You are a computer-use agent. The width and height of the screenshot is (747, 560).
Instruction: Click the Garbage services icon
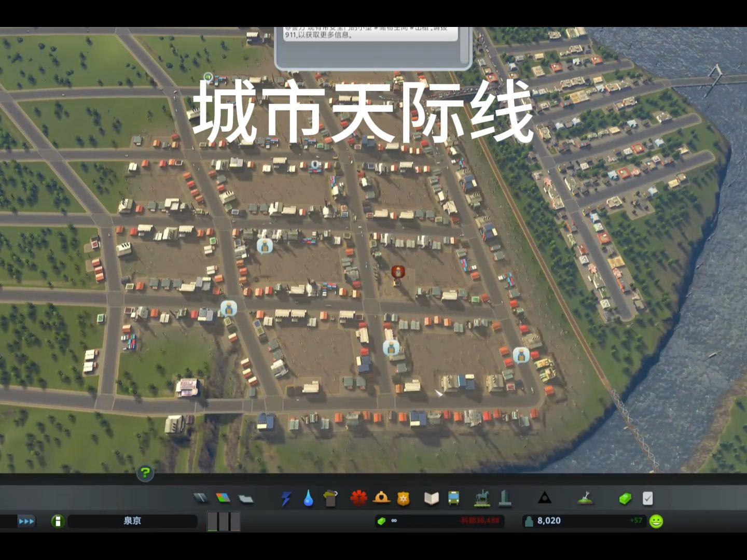(329, 499)
